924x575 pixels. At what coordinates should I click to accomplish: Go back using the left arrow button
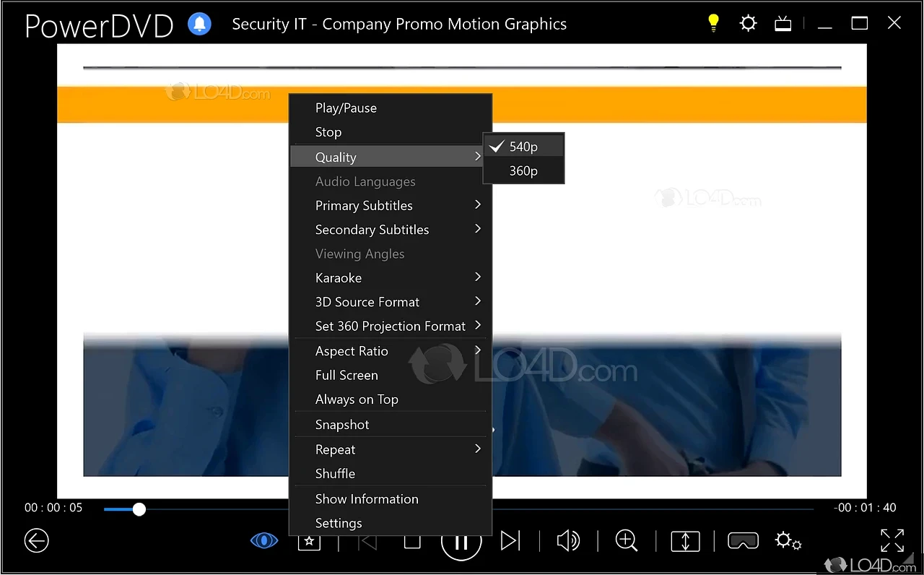pos(36,540)
